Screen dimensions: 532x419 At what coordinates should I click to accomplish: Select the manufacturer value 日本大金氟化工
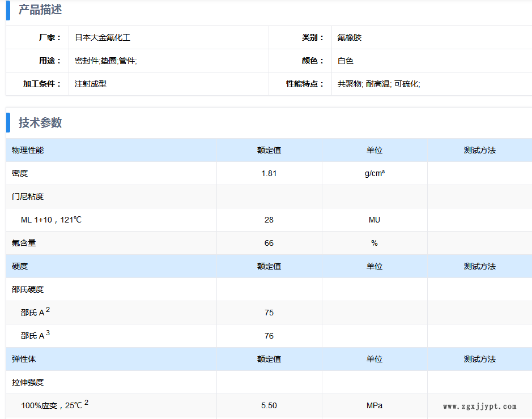pyautogui.click(x=103, y=37)
